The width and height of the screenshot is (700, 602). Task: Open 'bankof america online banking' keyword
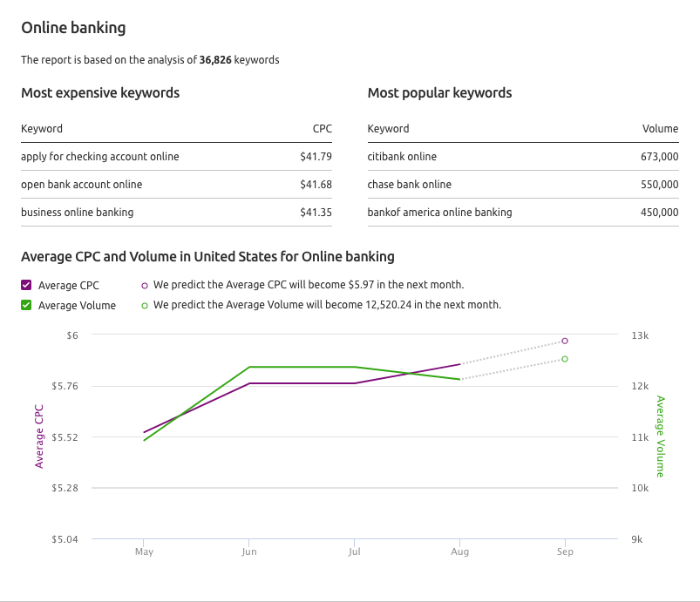click(439, 213)
